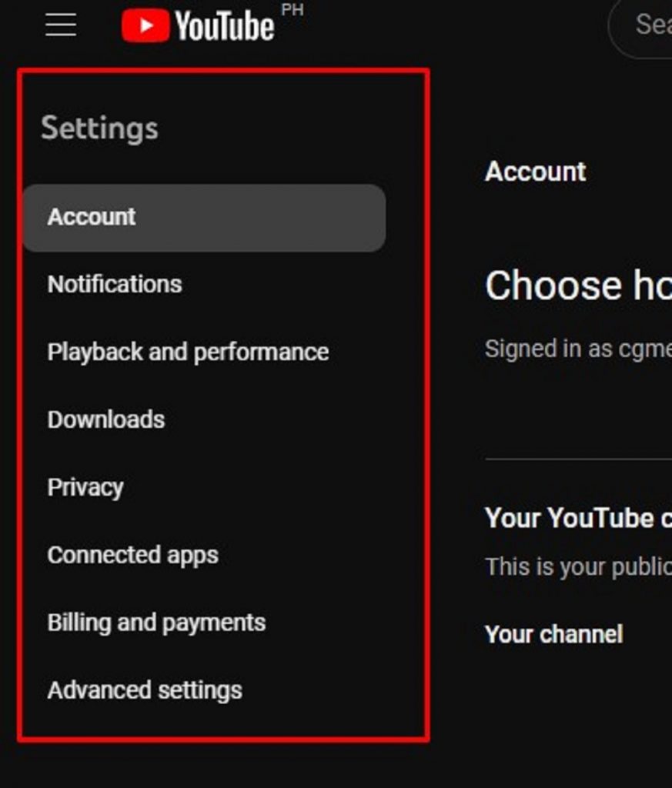Open Billing and payments settings
The width and height of the screenshot is (672, 788).
(157, 623)
